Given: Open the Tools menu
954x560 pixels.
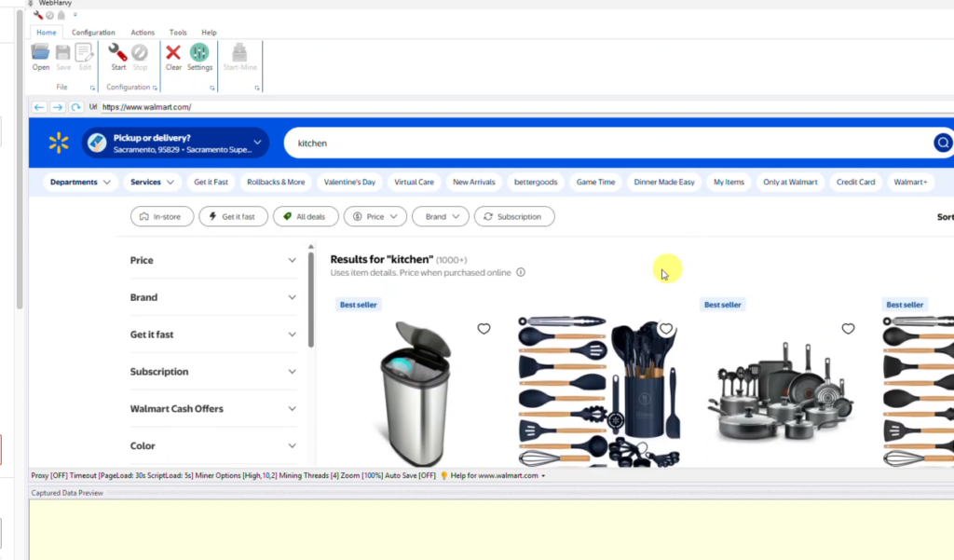Looking at the screenshot, I should coord(178,32).
